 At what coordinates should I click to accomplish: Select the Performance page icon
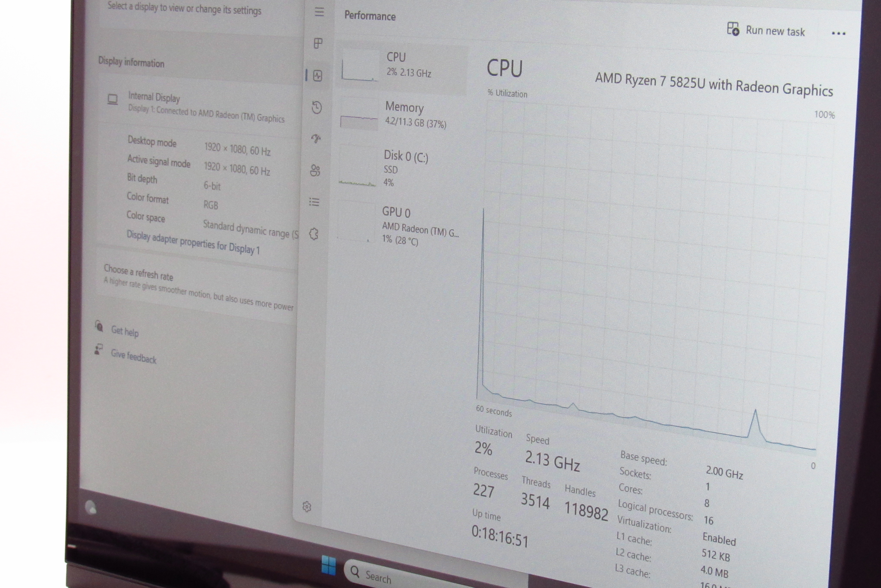[317, 76]
